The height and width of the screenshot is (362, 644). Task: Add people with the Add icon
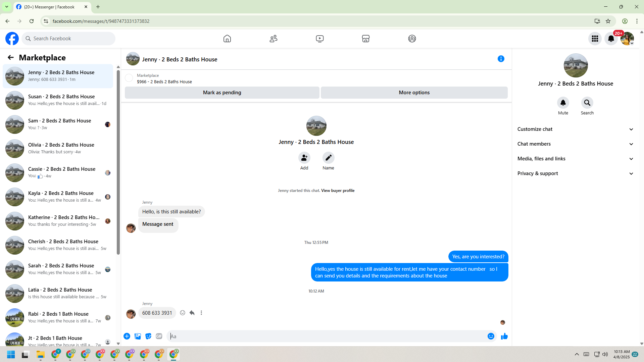pyautogui.click(x=304, y=158)
